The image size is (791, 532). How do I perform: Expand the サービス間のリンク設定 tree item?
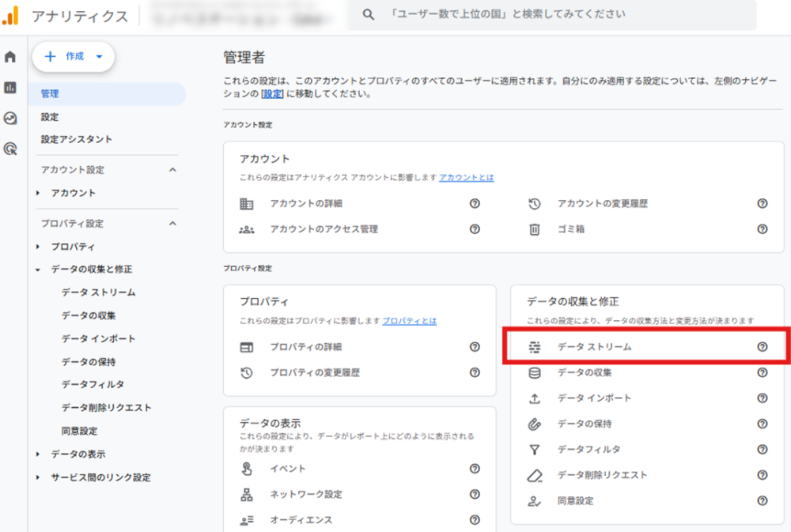tap(37, 477)
